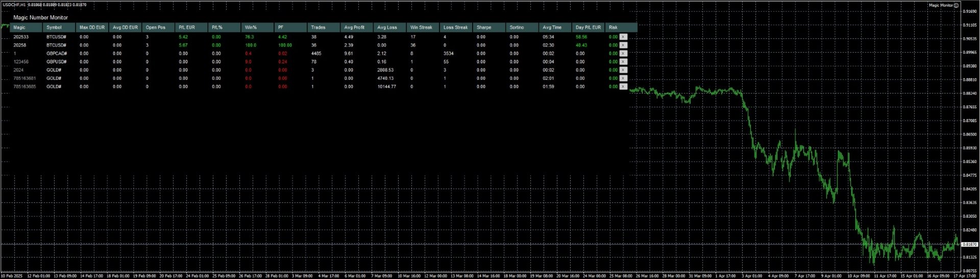This screenshot has width=980, height=279.
Task: Click the PF column header
Action: (x=290, y=28)
